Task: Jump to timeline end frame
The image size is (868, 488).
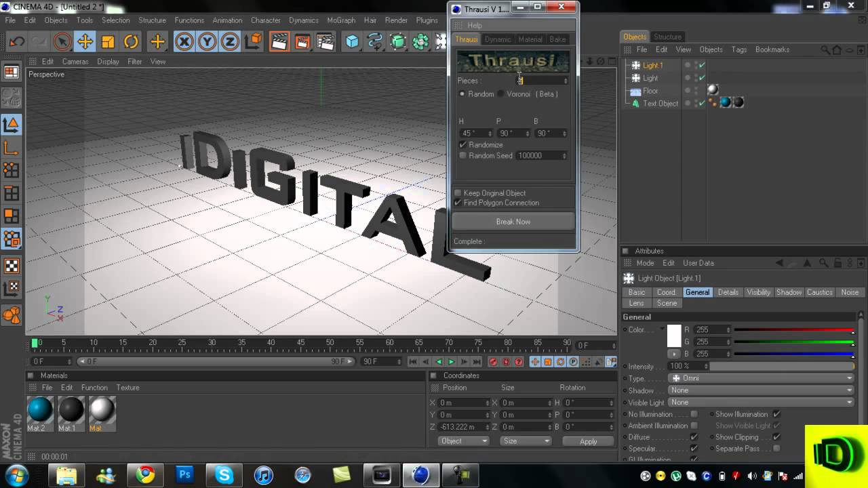Action: pos(477,362)
